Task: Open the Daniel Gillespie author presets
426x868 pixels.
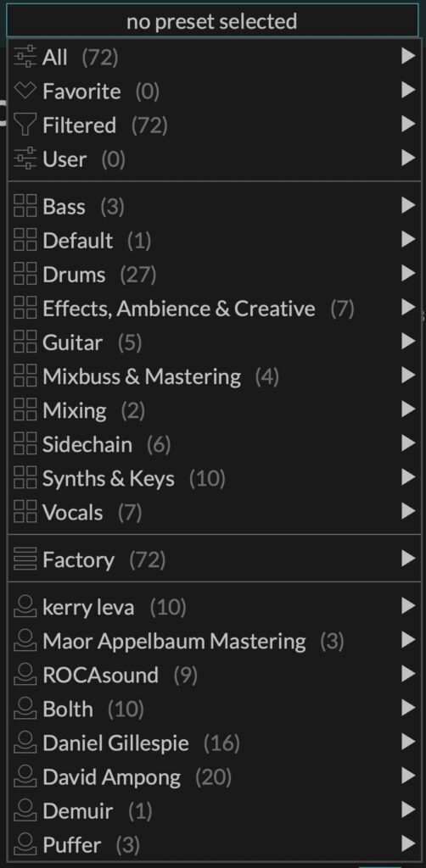Action: coord(213,743)
